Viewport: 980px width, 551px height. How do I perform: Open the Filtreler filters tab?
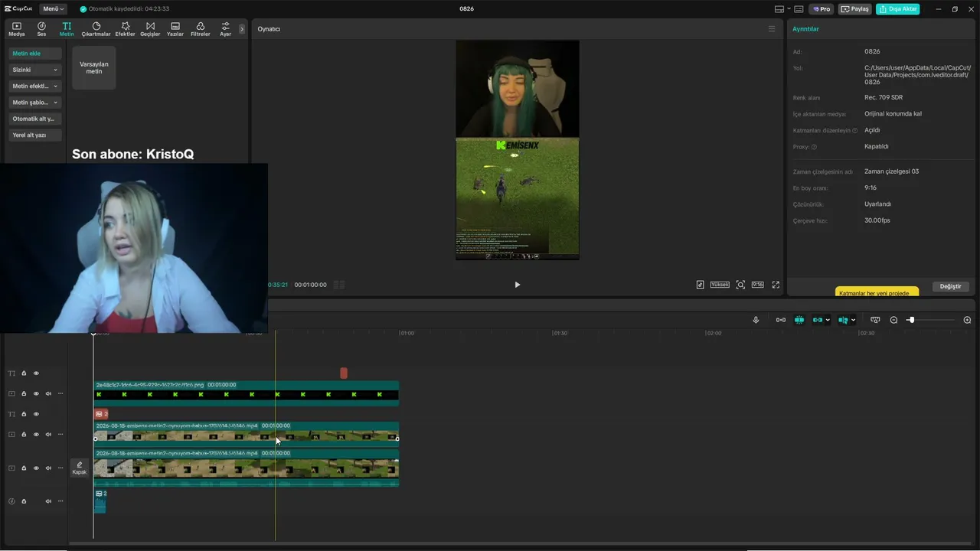200,29
